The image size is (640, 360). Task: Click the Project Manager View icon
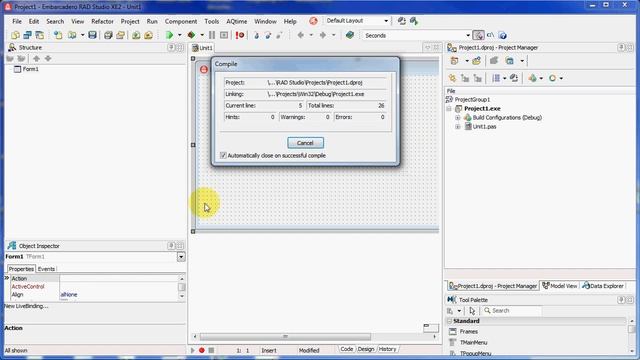(510, 61)
